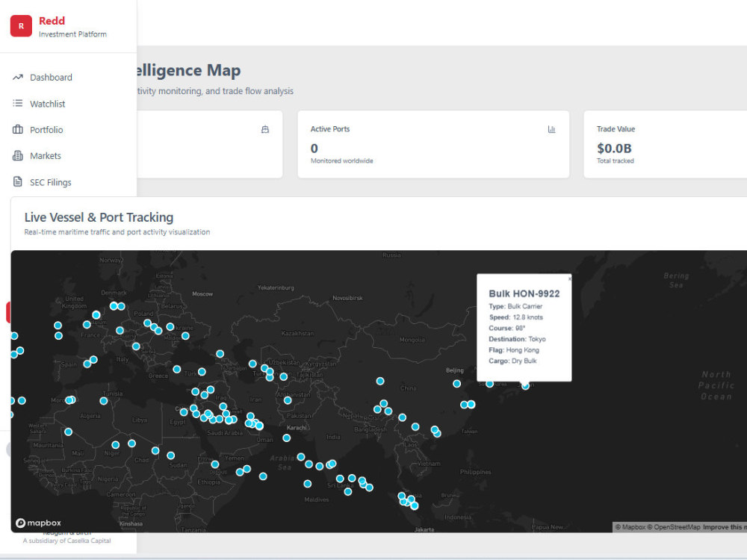747x560 pixels.
Task: Open the Markets section
Action: pyautogui.click(x=46, y=156)
